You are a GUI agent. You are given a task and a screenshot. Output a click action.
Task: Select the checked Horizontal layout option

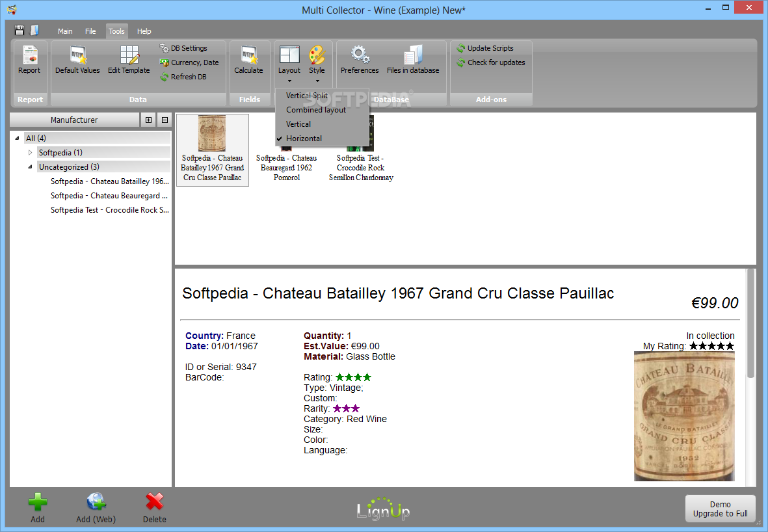[x=322, y=138]
